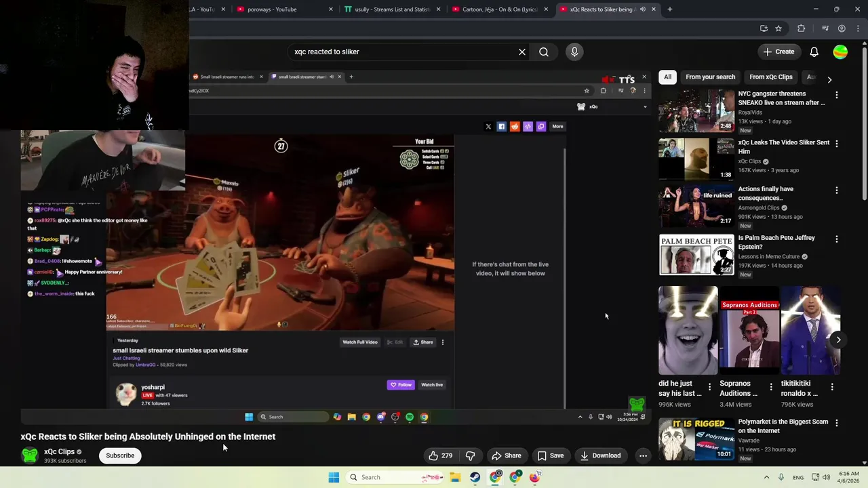
Task: Open the xQc Clips channel avatar
Action: 30,455
